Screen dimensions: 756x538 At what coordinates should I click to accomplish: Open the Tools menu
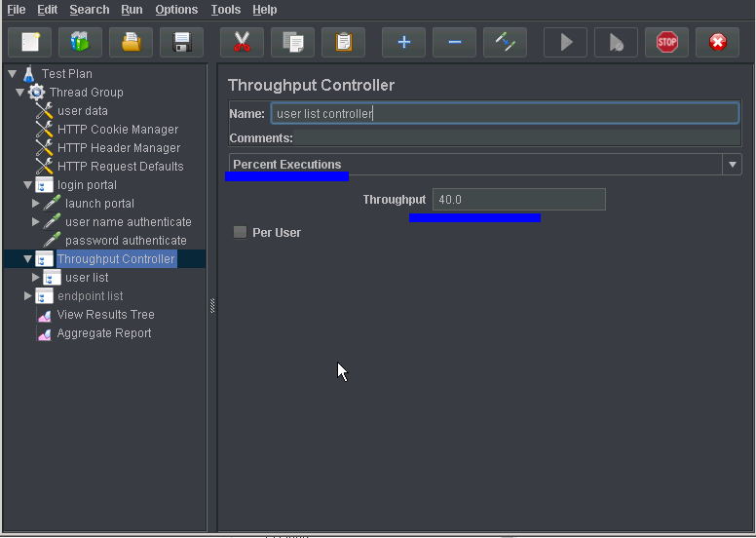226,10
